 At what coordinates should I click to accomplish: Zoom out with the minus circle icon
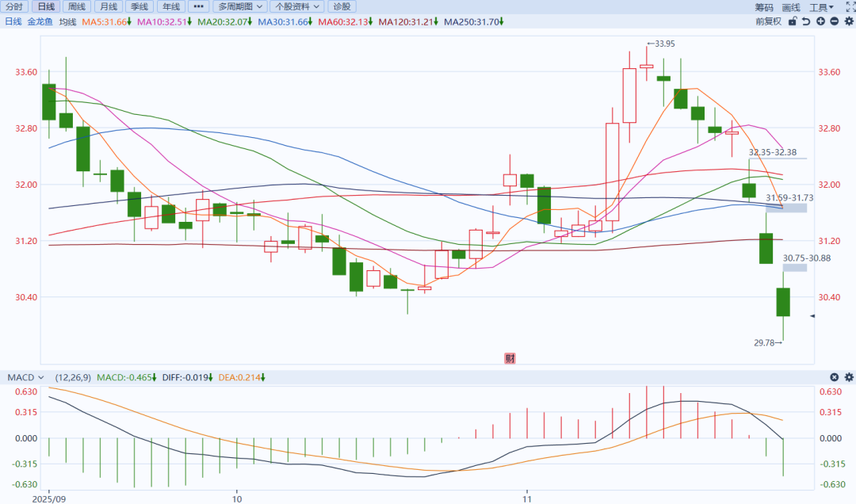pyautogui.click(x=835, y=21)
